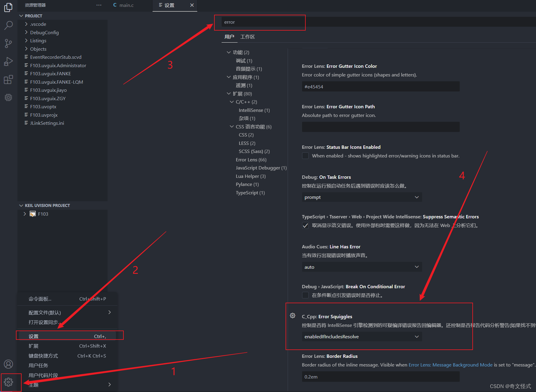Uncheck Suppress Semantic Errors checkbox
Viewport: 536px width, 392px height.
pos(305,226)
